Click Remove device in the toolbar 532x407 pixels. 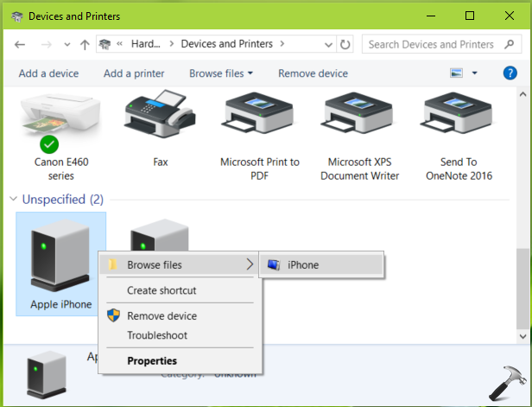coord(313,73)
